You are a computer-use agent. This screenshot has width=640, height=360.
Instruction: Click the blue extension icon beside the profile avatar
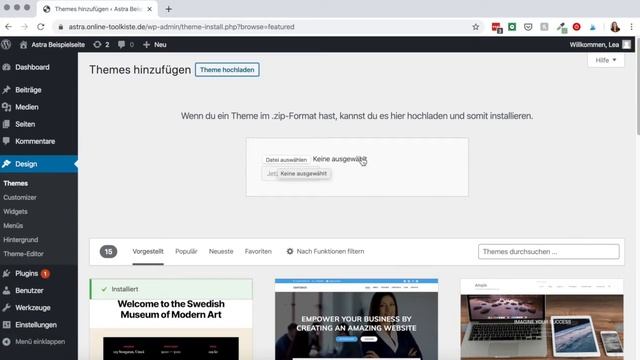pos(593,27)
